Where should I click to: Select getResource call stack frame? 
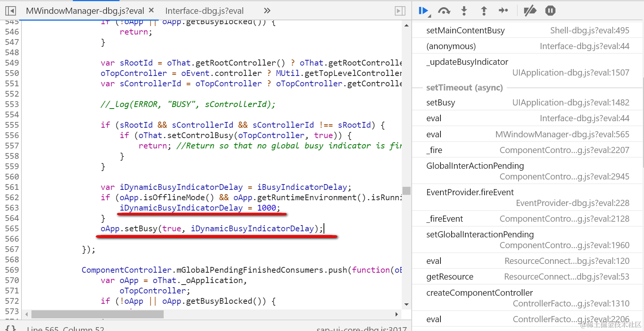(x=527, y=277)
